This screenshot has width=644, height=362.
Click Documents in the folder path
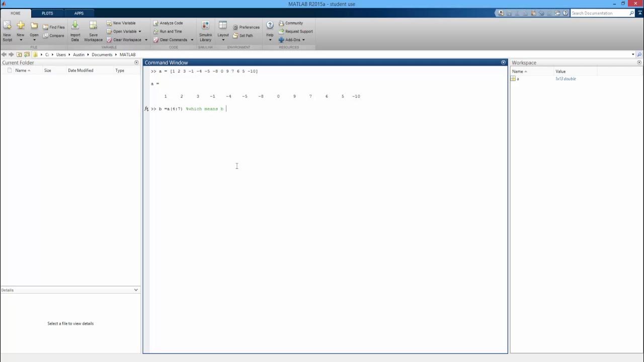point(102,54)
